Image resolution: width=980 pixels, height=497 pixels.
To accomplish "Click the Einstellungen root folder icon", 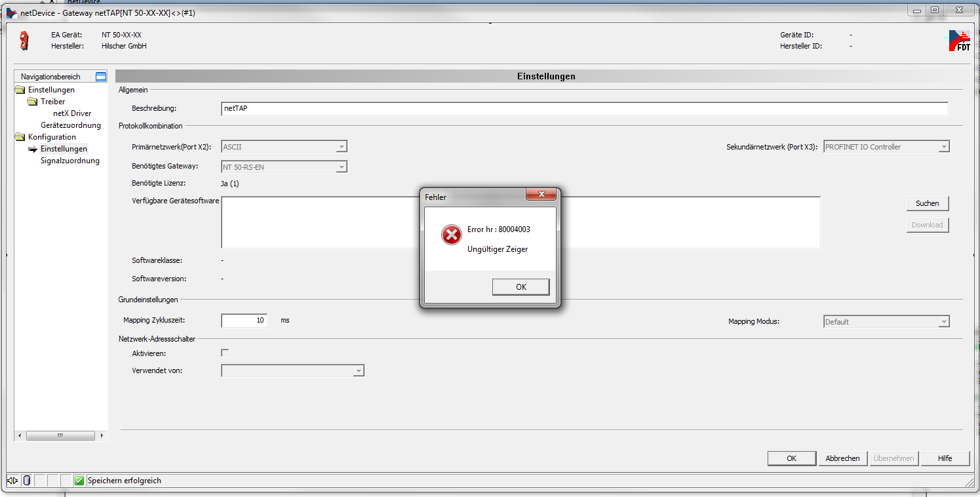I will [x=20, y=90].
